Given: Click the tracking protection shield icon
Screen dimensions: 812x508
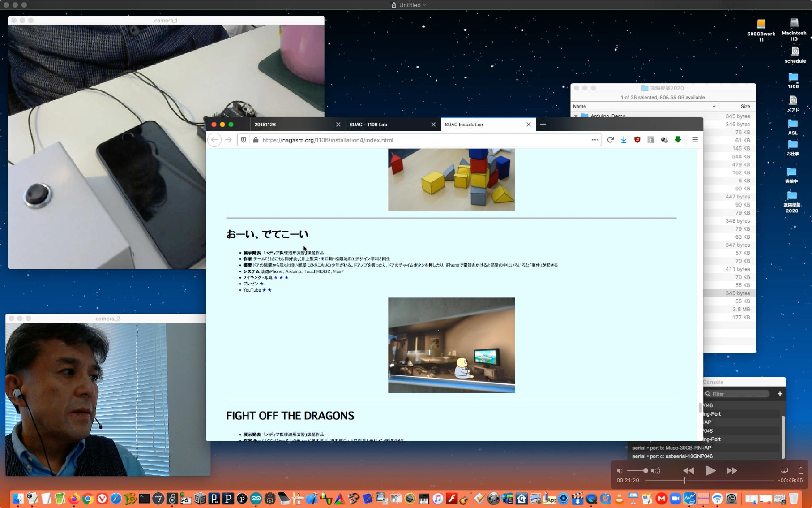Looking at the screenshot, I should tap(244, 140).
